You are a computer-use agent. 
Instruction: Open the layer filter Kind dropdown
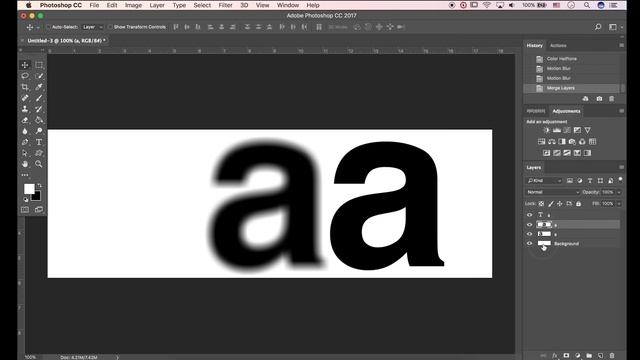544,180
